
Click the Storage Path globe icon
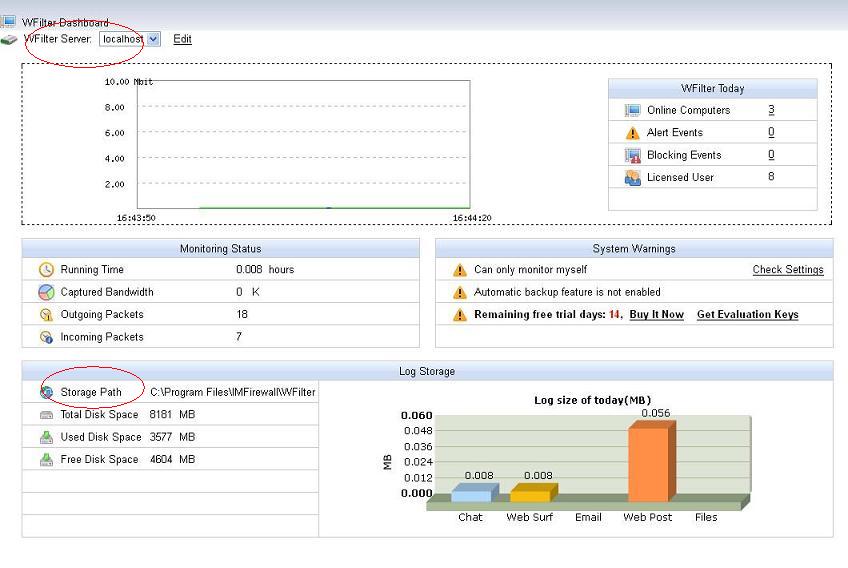click(x=47, y=392)
